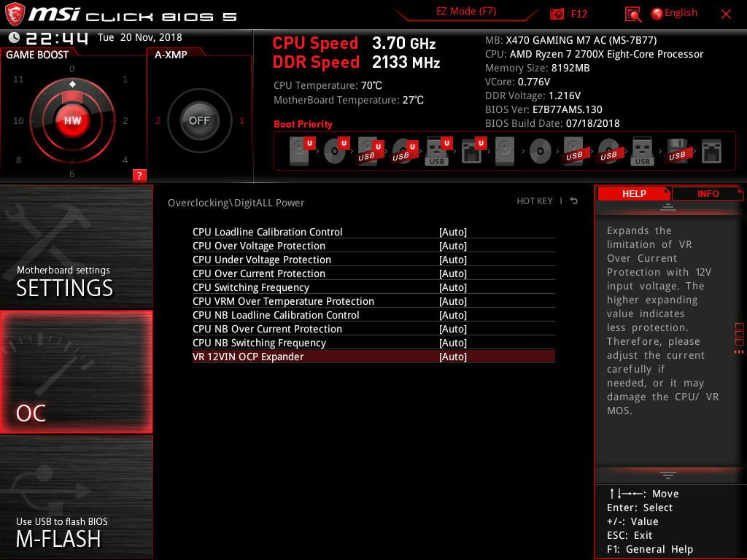This screenshot has width=747, height=560.
Task: Click the MSI dragon shield logo
Action: 15,14
